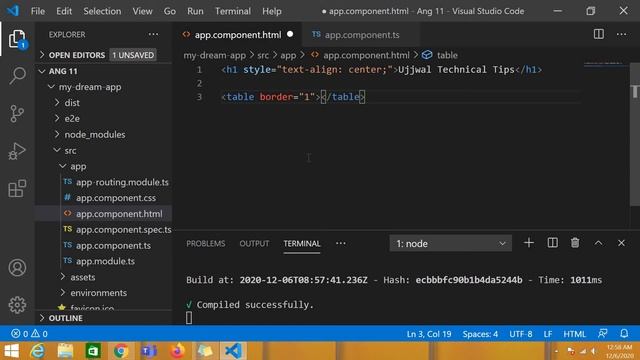Close the terminal panel
The height and width of the screenshot is (360, 640).
[621, 243]
